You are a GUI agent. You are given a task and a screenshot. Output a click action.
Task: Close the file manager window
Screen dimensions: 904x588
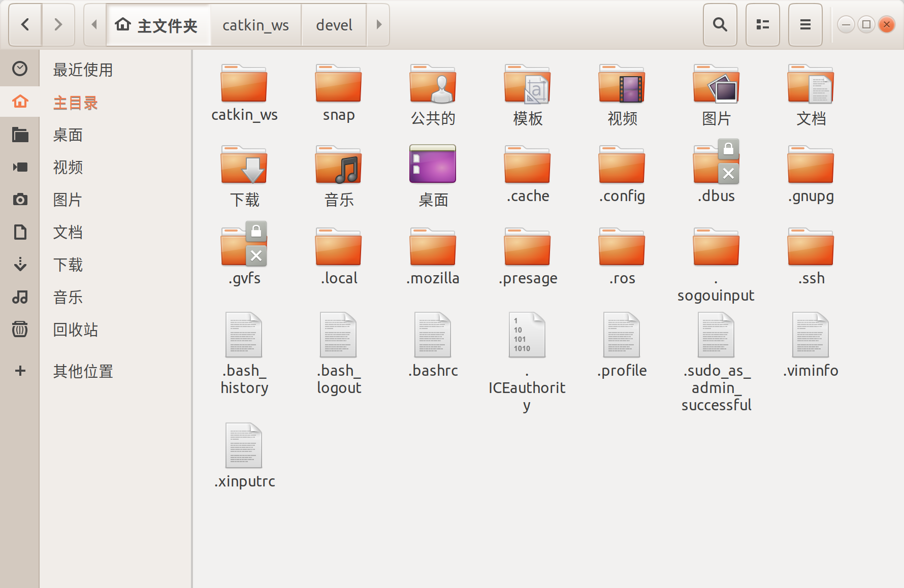[887, 24]
